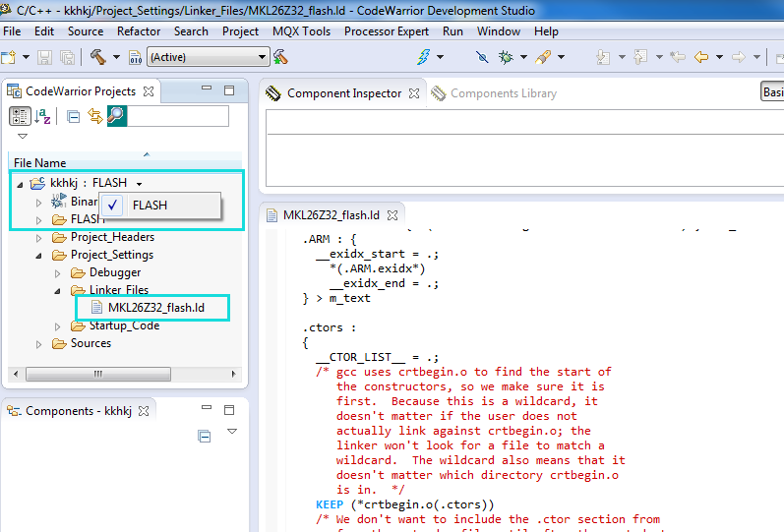Open the lightning bolt dropdown arrow
Viewport: 784px width, 532px height.
point(440,57)
